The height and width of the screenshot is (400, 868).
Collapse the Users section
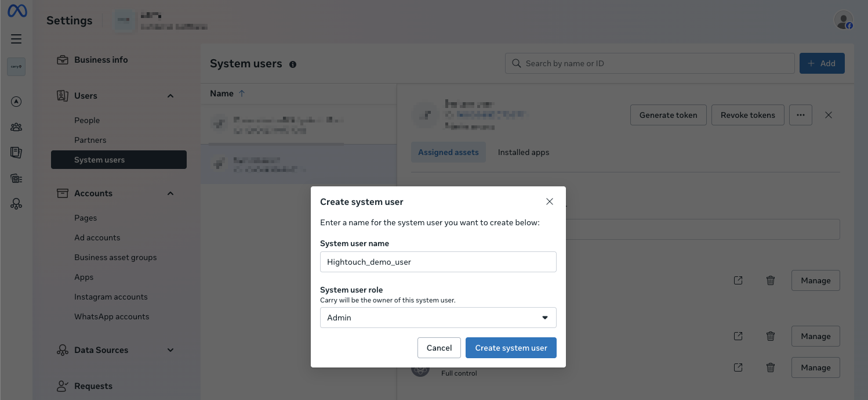170,95
